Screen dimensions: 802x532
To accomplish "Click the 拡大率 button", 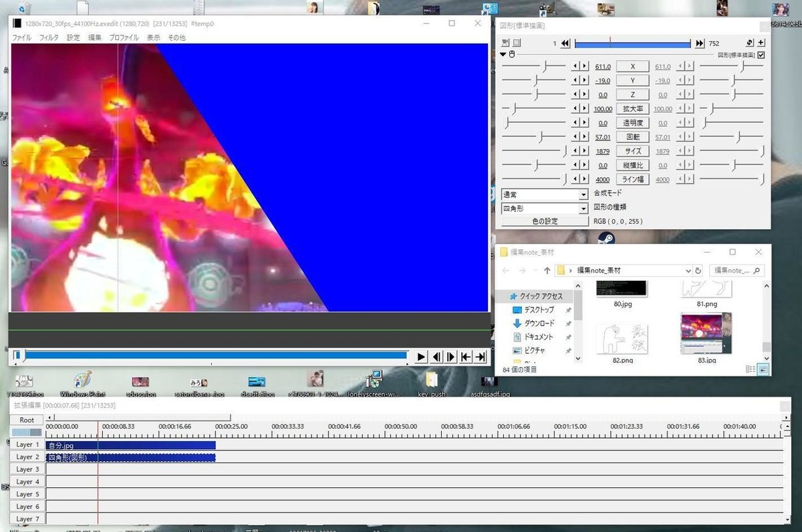I will coord(632,109).
